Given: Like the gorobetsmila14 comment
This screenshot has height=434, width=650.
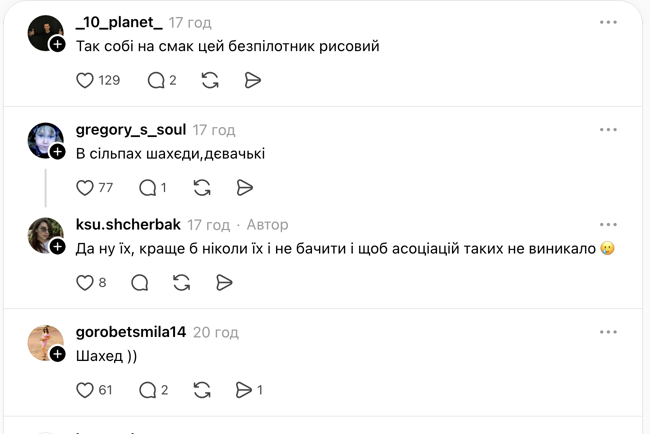Looking at the screenshot, I should tap(85, 390).
